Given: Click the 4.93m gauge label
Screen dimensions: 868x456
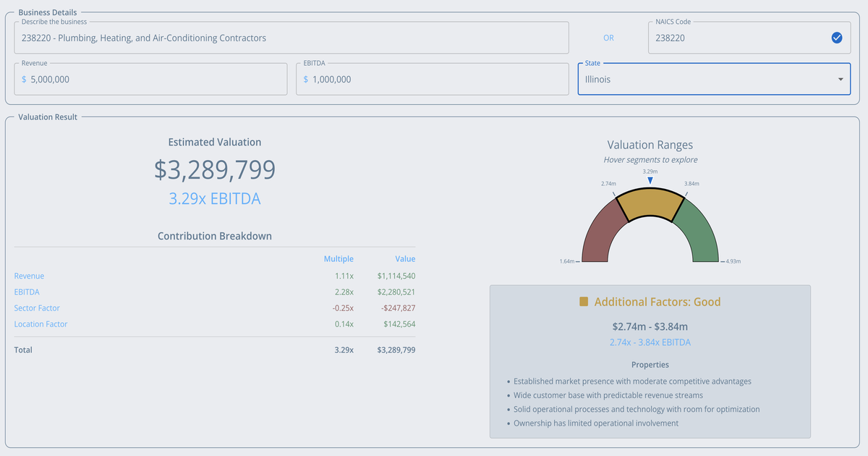Looking at the screenshot, I should (733, 261).
